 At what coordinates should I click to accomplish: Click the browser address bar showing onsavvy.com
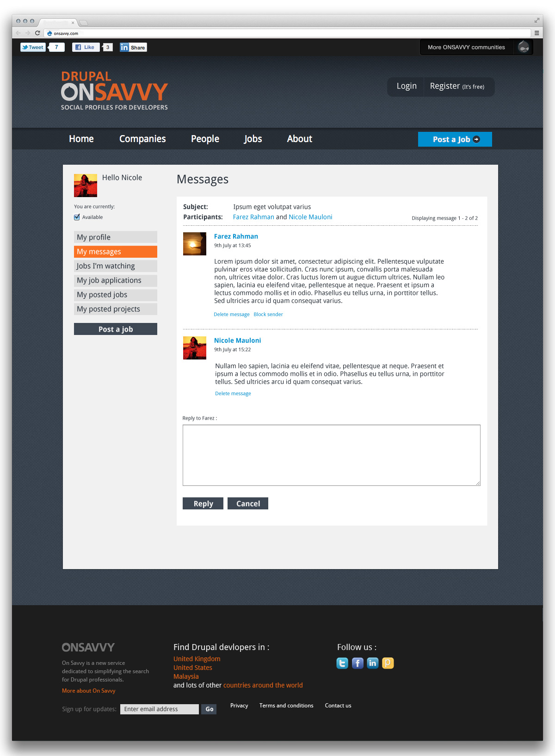(x=287, y=33)
